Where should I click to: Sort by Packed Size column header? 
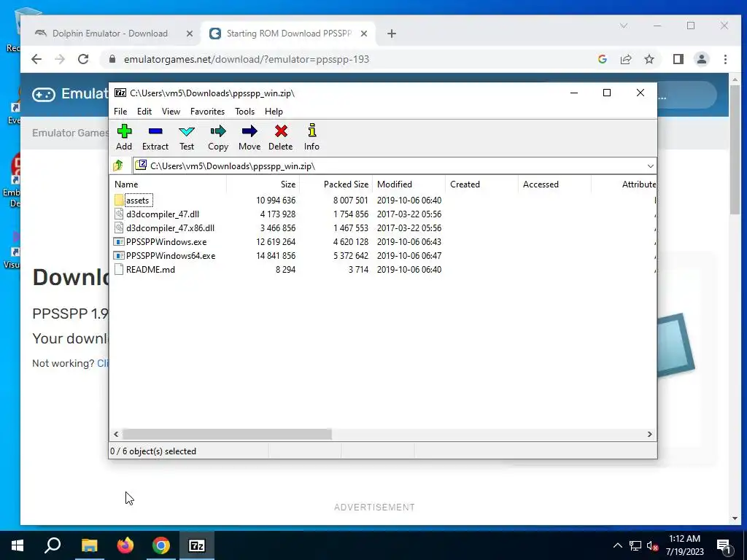(336, 184)
